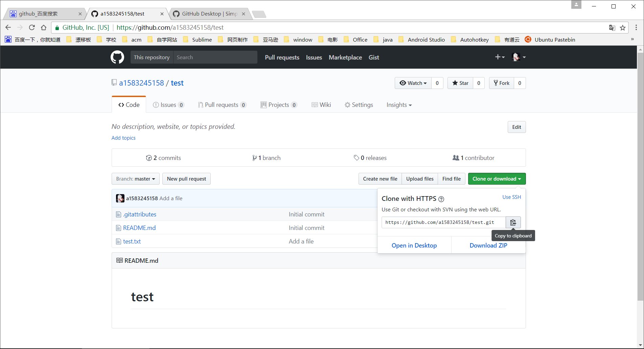Open the new tab button
This screenshot has height=349, width=644.
tap(259, 14)
